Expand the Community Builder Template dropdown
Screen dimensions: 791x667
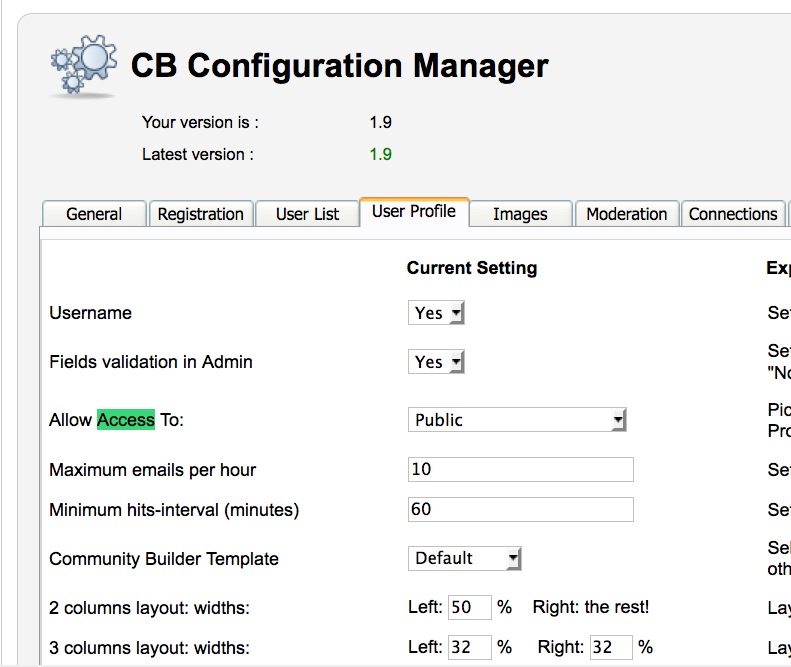(x=464, y=559)
